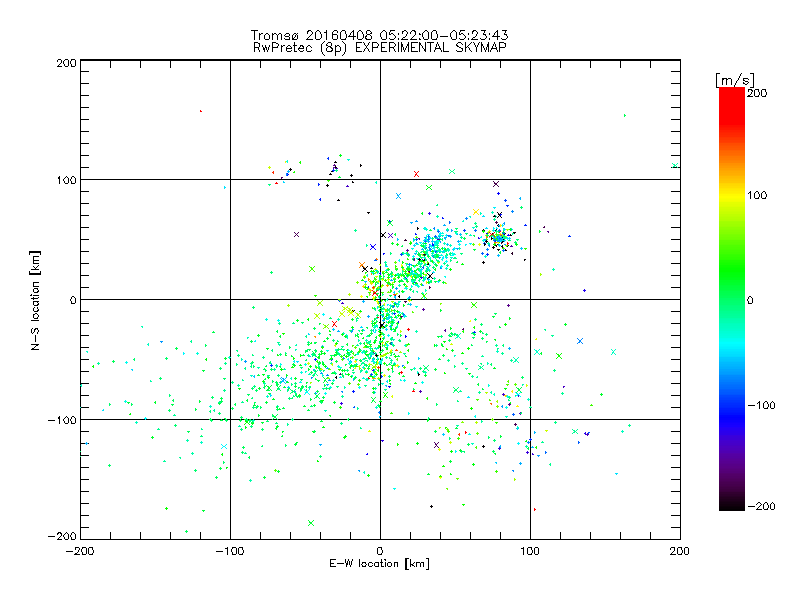Click the subtitle 'RwPretec (8p) EXPERIMENTAL SKYMAP'
This screenshot has height=600, width=800.
tap(380, 48)
